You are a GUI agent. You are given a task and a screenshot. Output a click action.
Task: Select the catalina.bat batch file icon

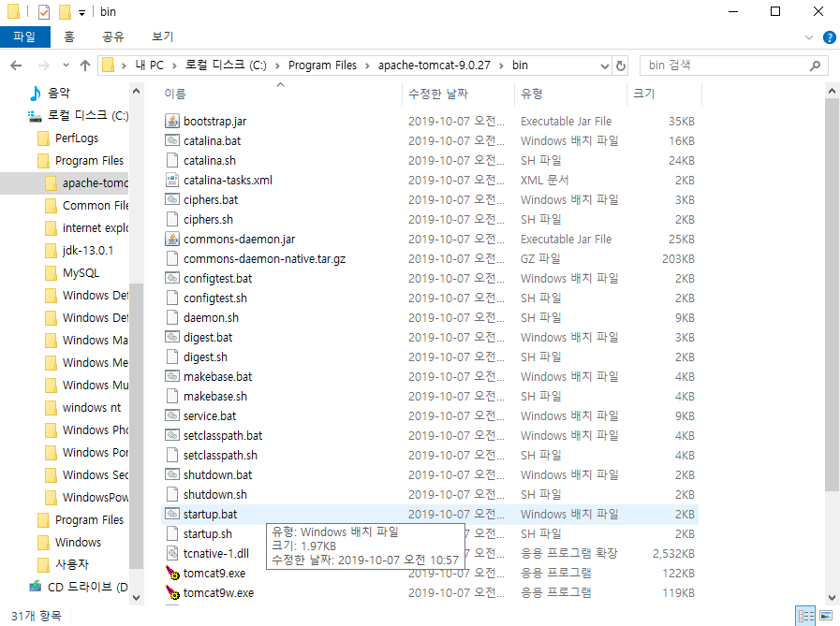pyautogui.click(x=171, y=141)
